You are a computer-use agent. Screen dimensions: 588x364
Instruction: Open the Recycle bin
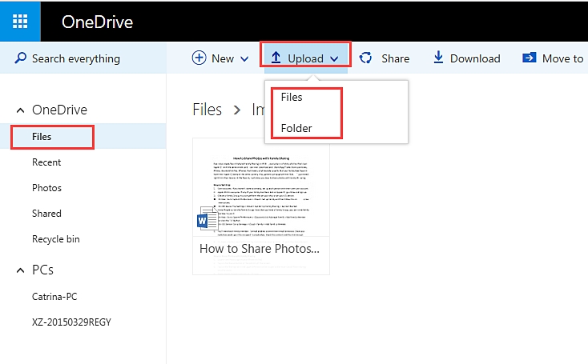click(55, 239)
